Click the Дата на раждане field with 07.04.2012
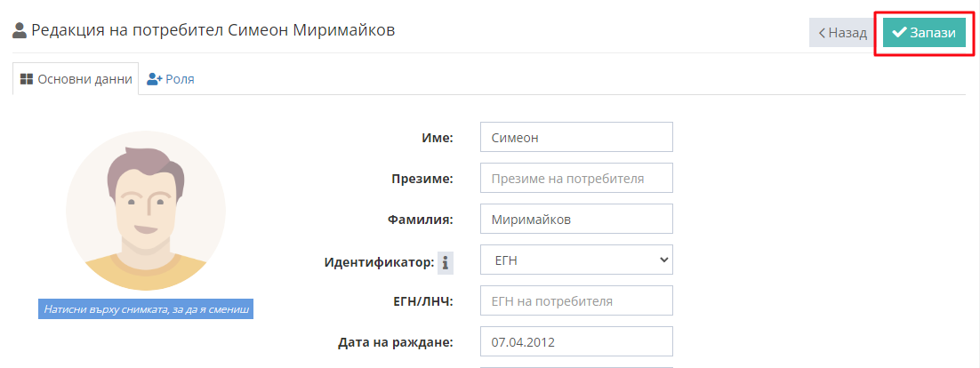This screenshot has width=980, height=368. (x=576, y=341)
